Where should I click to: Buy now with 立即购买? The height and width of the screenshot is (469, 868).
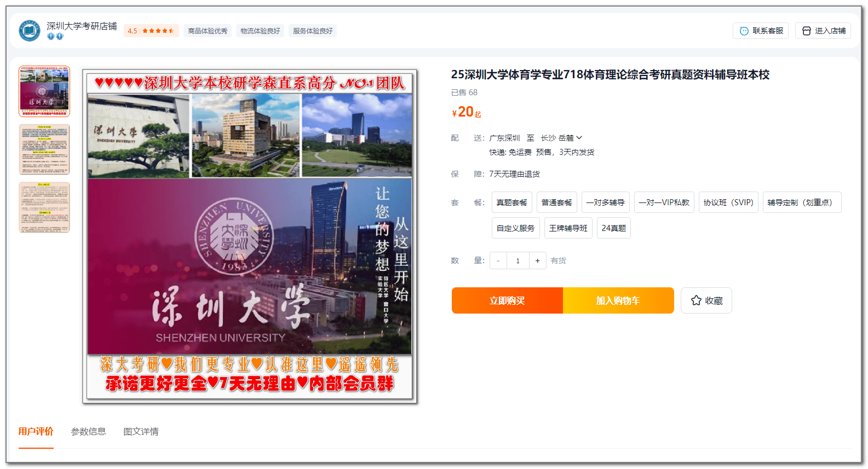tap(507, 300)
